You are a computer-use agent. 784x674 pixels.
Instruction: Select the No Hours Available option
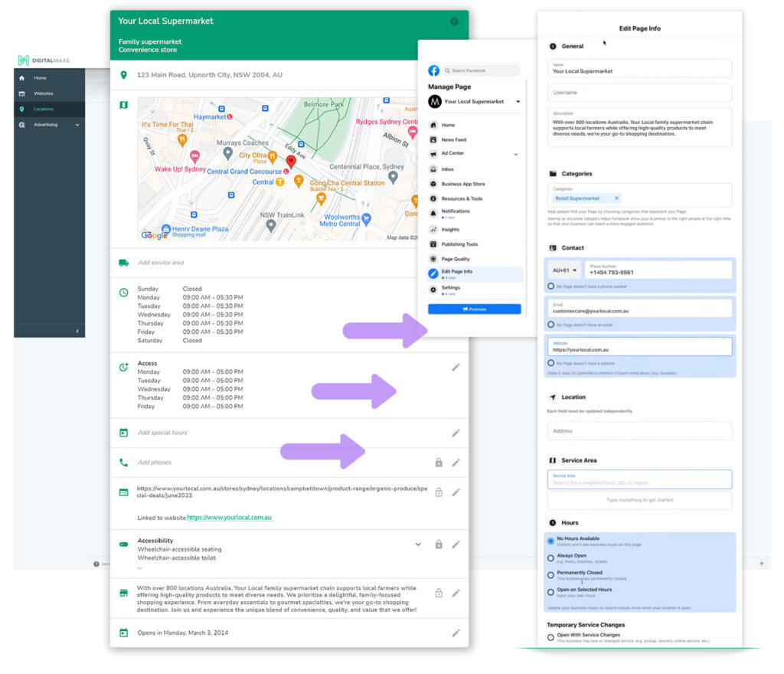[550, 541]
